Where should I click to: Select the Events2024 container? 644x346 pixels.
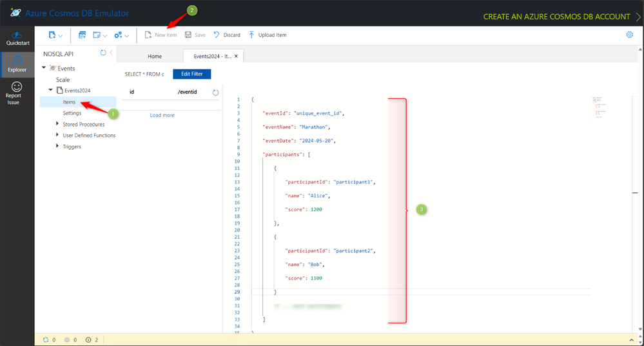77,90
